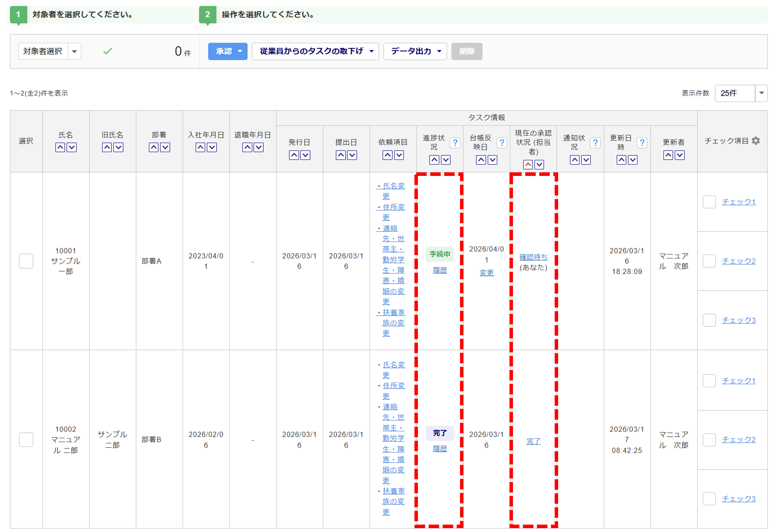
Task: Click the help icon beside 更新日時
Action: (642, 143)
